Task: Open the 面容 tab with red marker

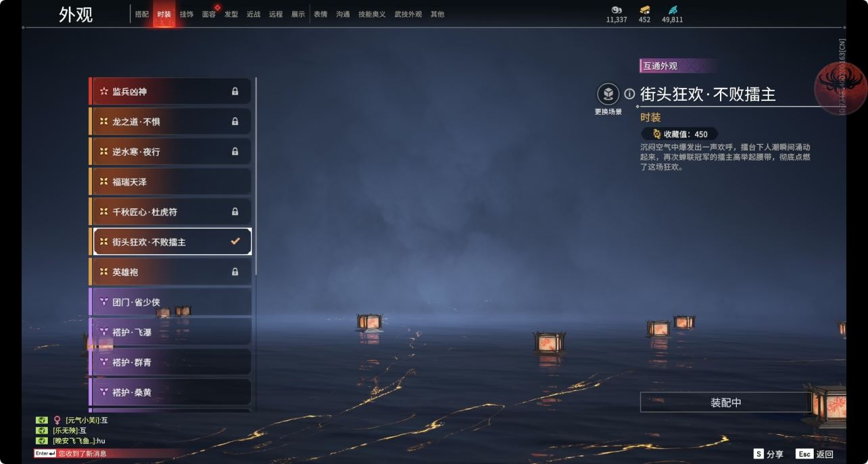Action: point(209,14)
